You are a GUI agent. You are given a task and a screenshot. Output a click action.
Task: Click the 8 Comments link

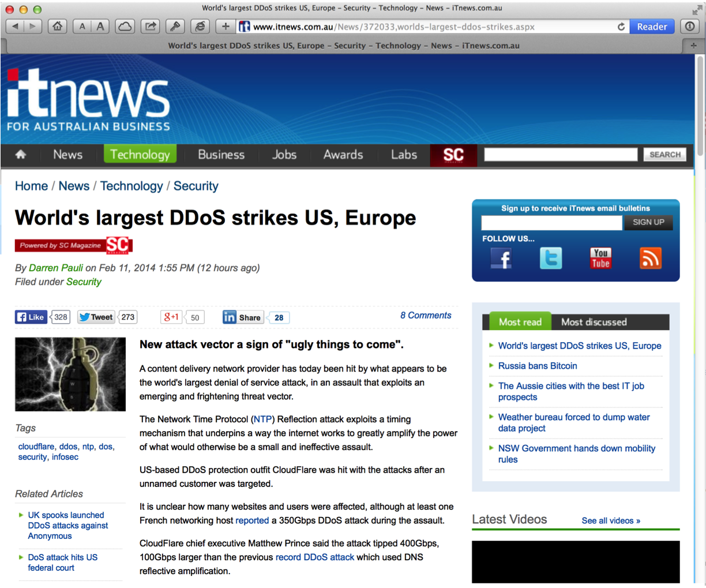click(x=426, y=315)
